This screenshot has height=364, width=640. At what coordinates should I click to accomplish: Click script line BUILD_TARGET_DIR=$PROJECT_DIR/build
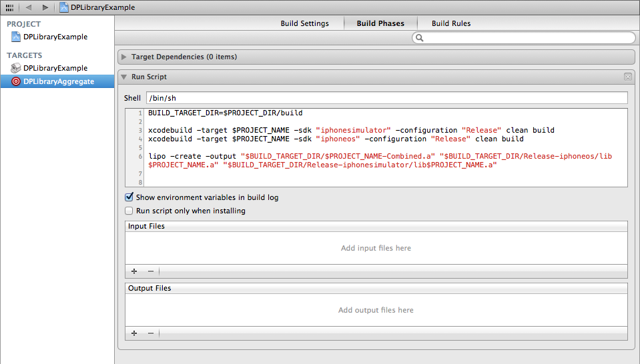pyautogui.click(x=226, y=113)
